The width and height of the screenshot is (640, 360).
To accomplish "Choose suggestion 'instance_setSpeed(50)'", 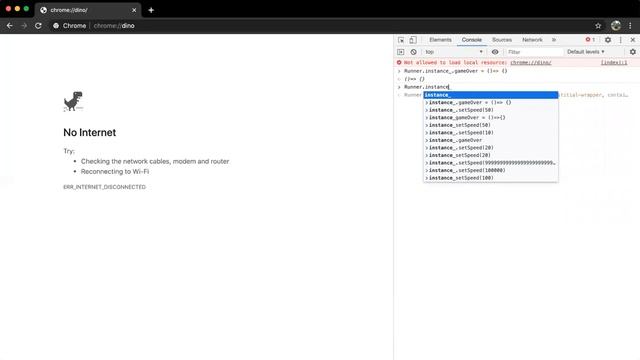I will (491, 125).
